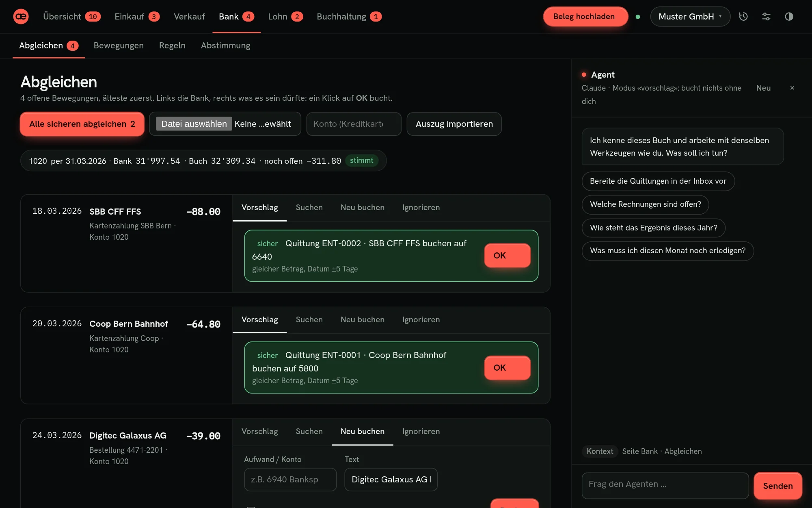Screen dimensions: 812x508
Task: Open the Muster GmbH company dropdown
Action: coord(690,17)
